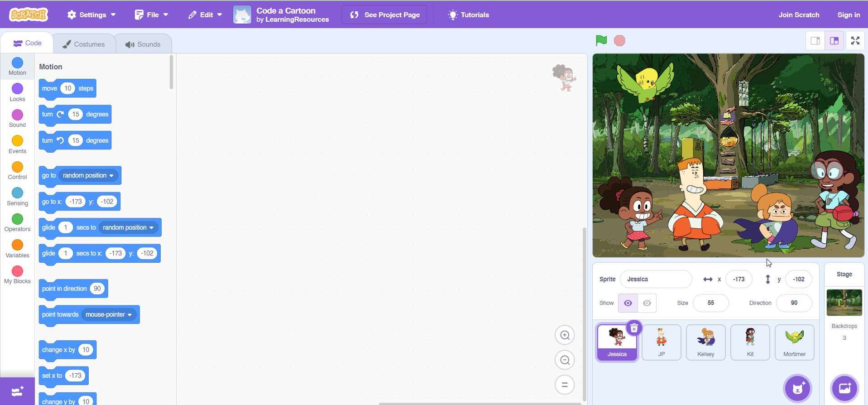Hide the sprite with crossed-eye icon
The width and height of the screenshot is (868, 405).
click(647, 303)
